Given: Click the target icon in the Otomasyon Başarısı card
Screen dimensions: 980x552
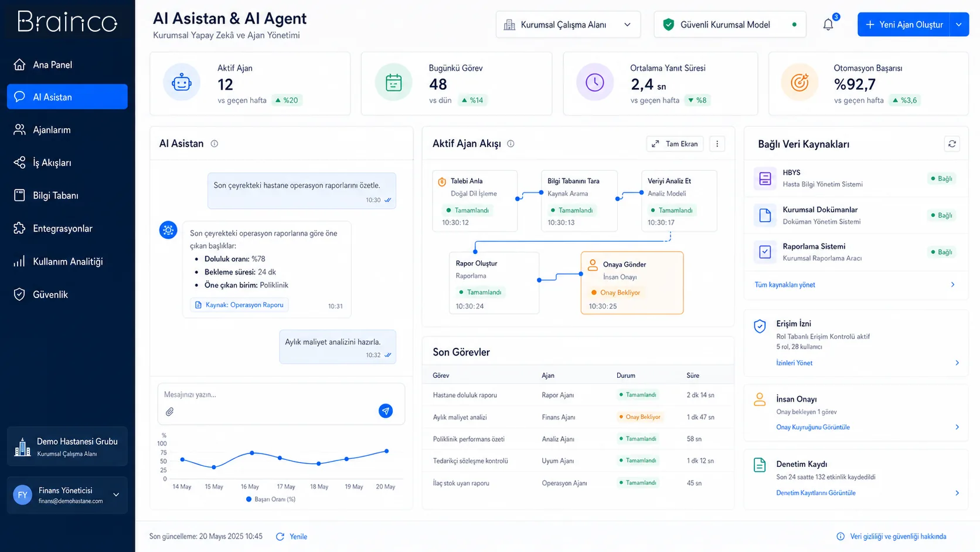Looking at the screenshot, I should [x=799, y=83].
